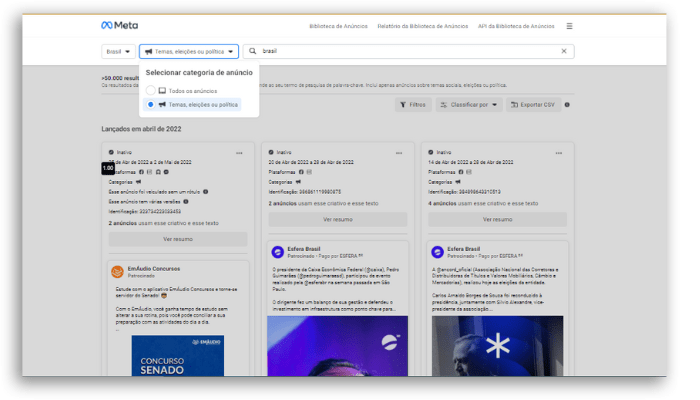Open the Brasil country dropdown
The image size is (700, 400).
point(118,52)
